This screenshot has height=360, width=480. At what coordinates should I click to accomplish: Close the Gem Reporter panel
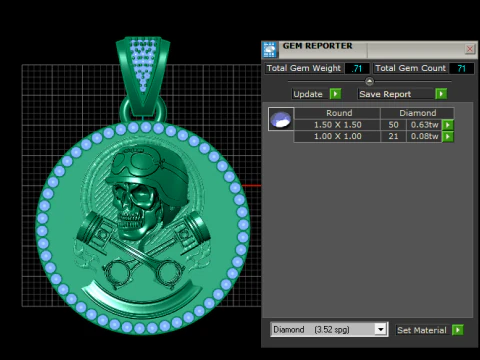pos(469,49)
